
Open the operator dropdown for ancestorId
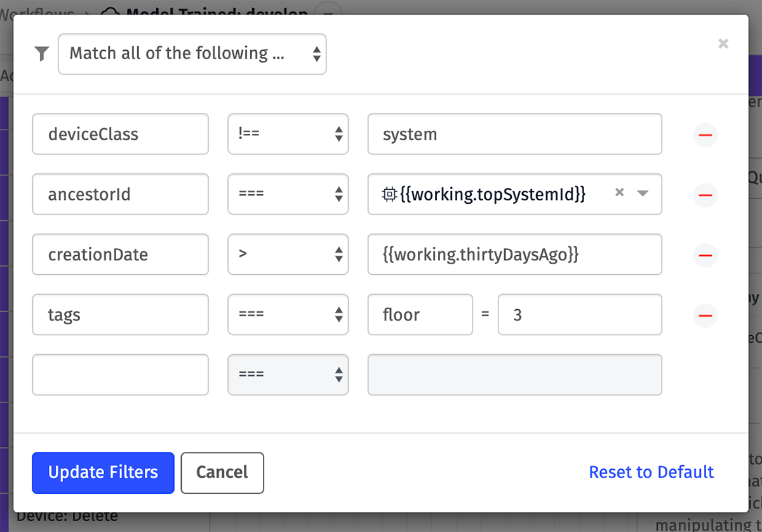(288, 194)
